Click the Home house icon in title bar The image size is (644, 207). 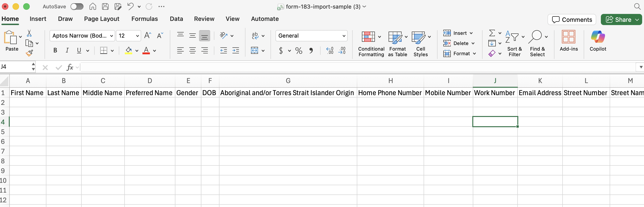(93, 6)
